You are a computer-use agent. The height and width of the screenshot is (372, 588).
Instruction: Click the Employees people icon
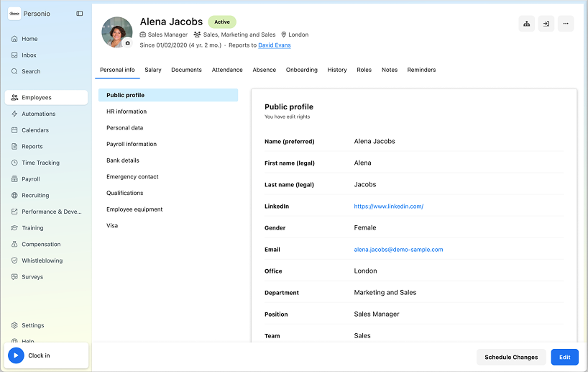pos(14,98)
